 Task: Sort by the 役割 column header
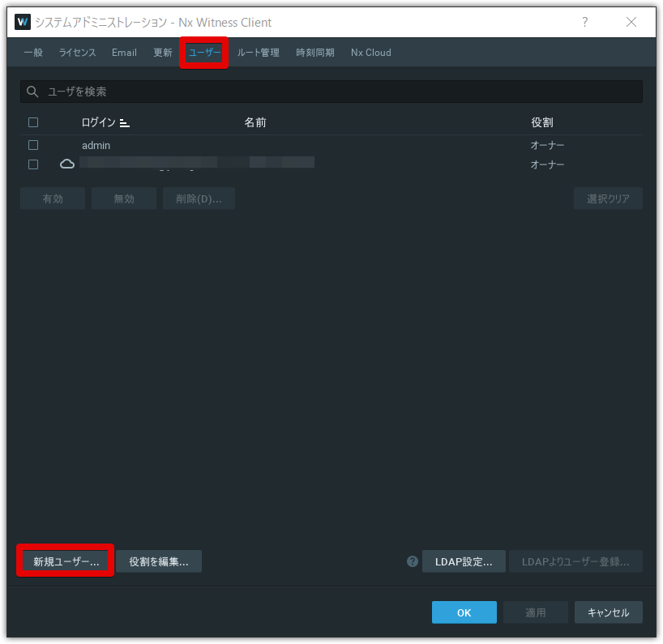(x=542, y=122)
